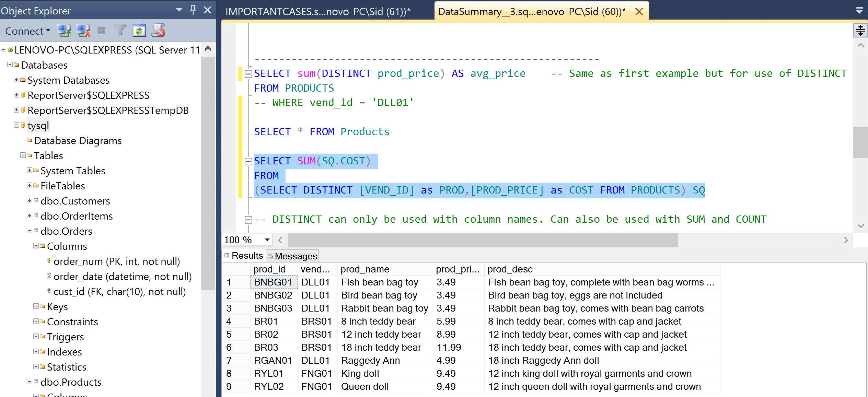Switch to IMPORTANTCASES query tab
Screen dimensions: 868x397
(x=317, y=12)
